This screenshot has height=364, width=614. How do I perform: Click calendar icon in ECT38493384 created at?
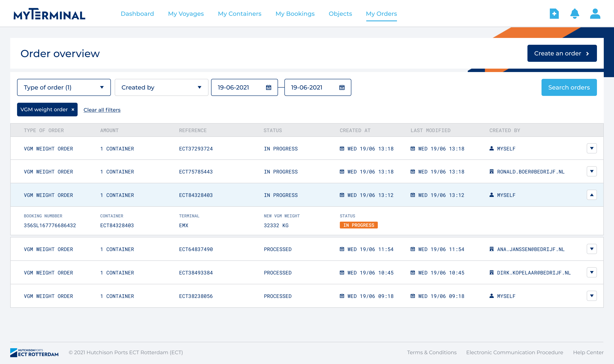[342, 272]
